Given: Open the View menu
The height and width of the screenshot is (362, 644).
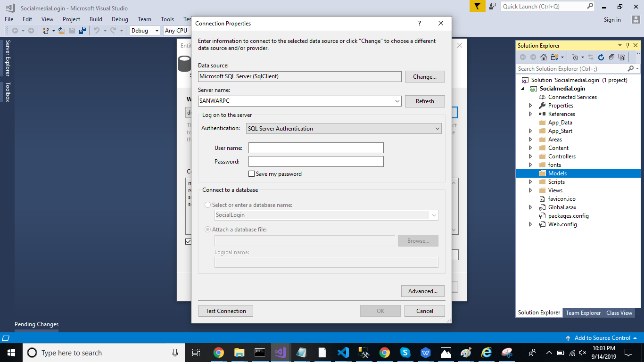Looking at the screenshot, I should [x=48, y=19].
